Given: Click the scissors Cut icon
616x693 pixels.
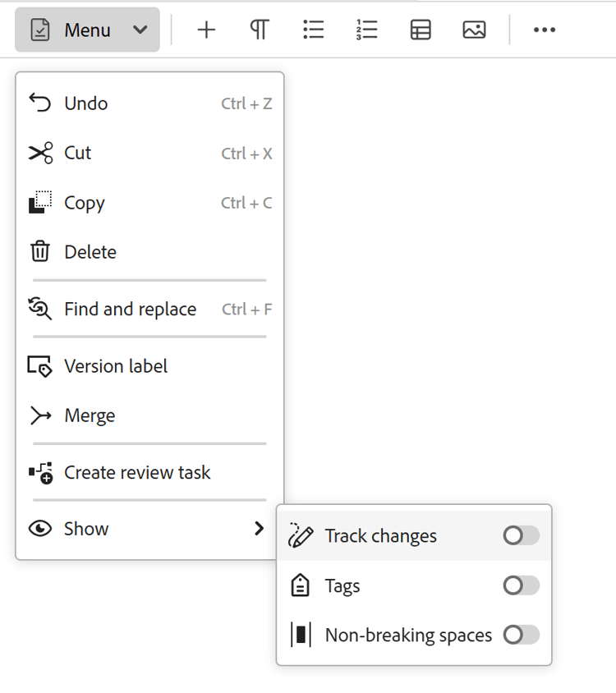Looking at the screenshot, I should (40, 153).
